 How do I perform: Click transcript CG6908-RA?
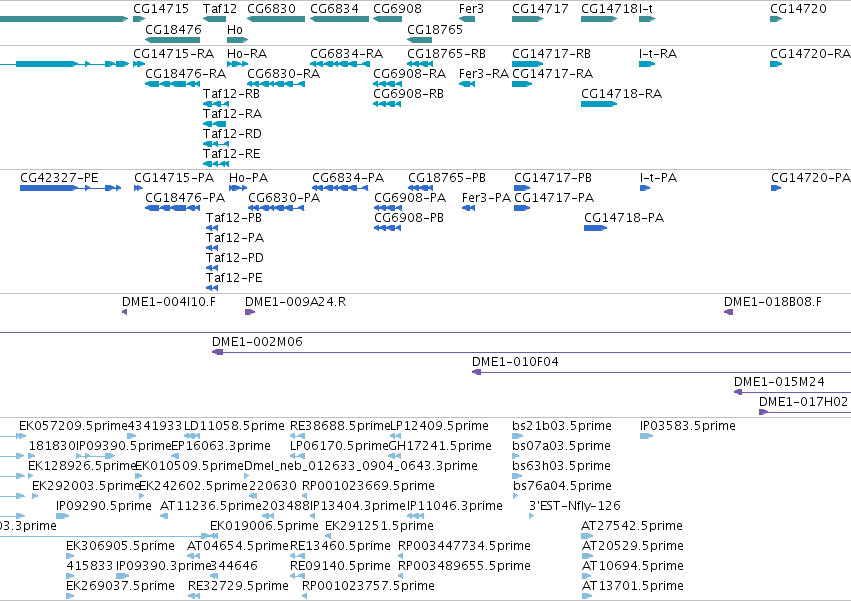(x=409, y=74)
